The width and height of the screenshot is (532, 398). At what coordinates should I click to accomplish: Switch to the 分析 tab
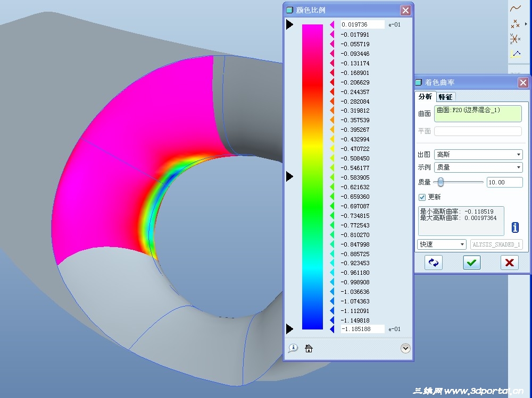point(425,97)
